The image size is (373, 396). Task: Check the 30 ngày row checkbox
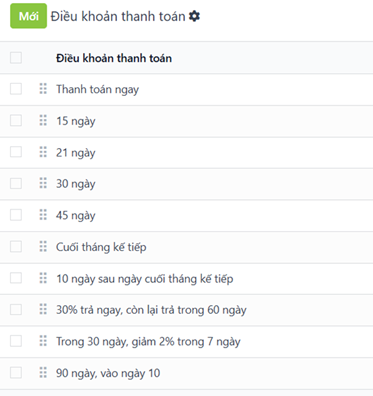[x=16, y=183]
